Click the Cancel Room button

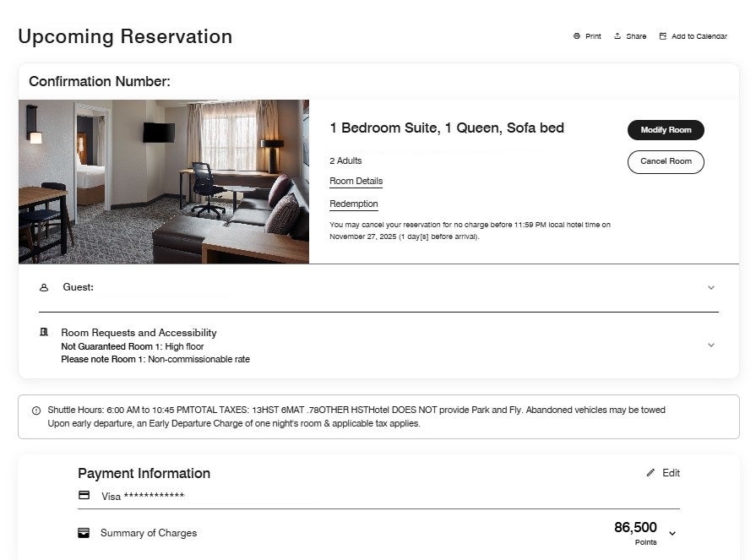coord(666,162)
